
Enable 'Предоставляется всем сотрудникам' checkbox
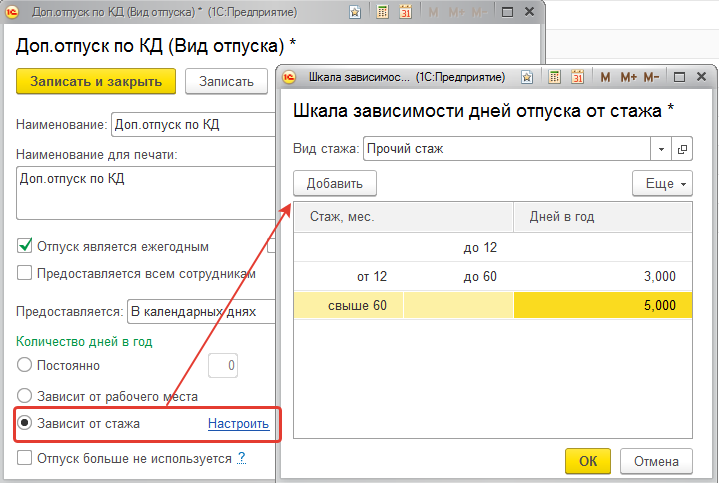pos(25,273)
